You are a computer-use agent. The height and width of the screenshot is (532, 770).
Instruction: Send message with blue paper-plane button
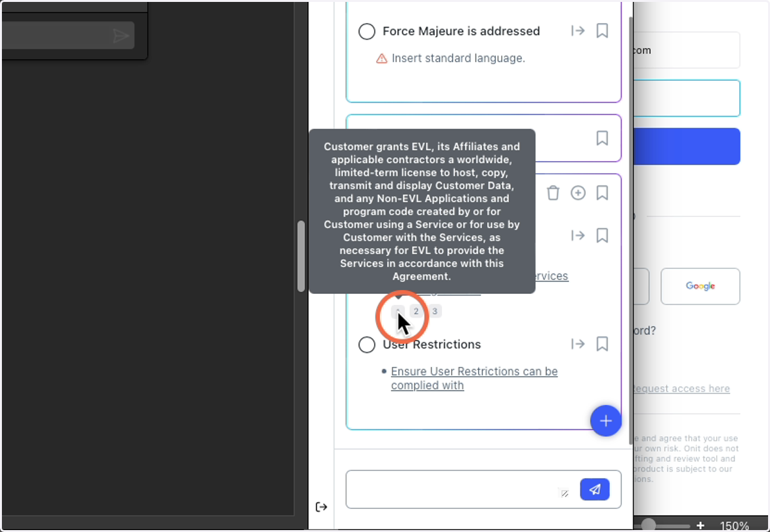tap(595, 490)
